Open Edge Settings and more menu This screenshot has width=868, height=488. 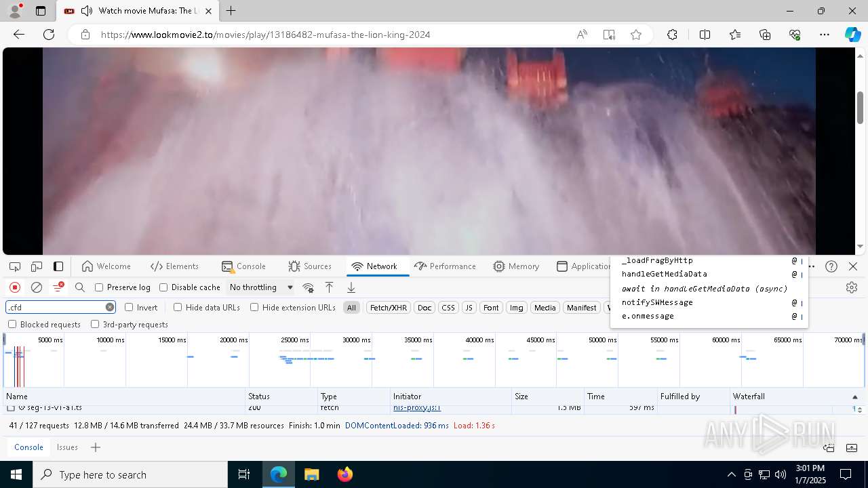coord(825,35)
